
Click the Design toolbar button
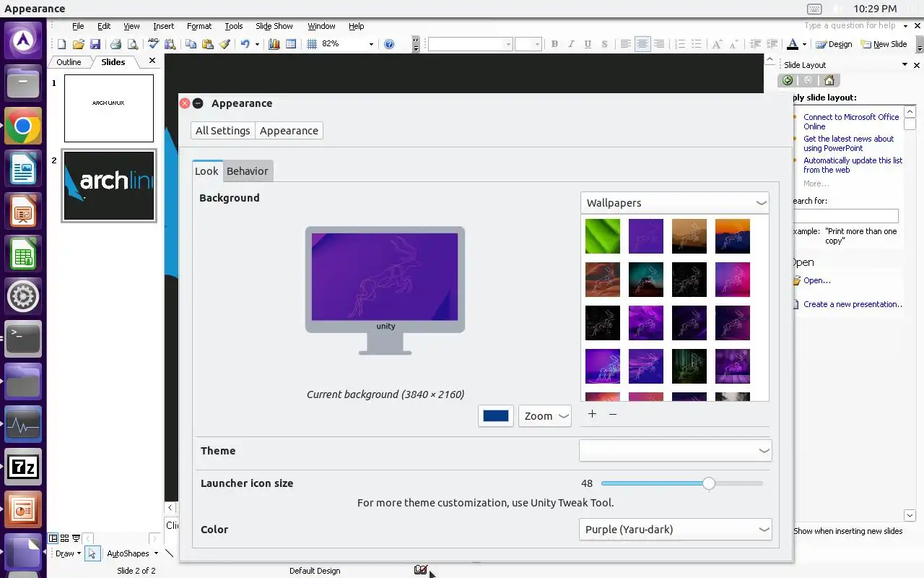(834, 44)
